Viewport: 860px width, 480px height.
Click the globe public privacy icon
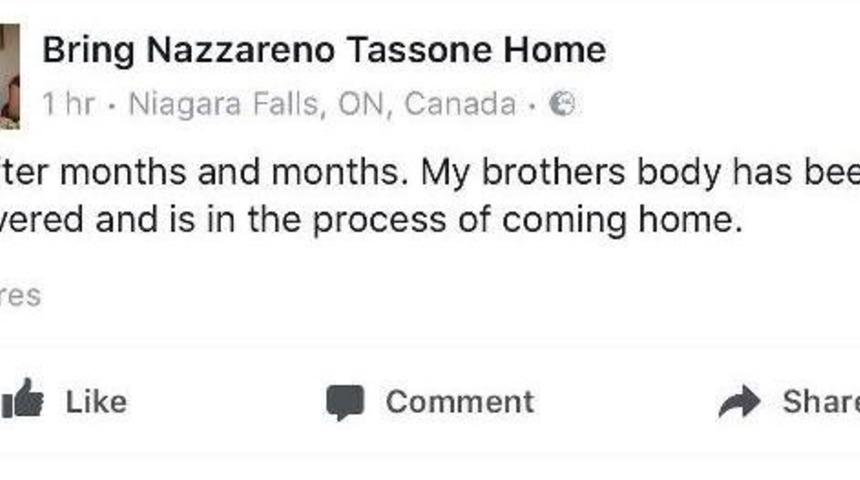coord(563,104)
